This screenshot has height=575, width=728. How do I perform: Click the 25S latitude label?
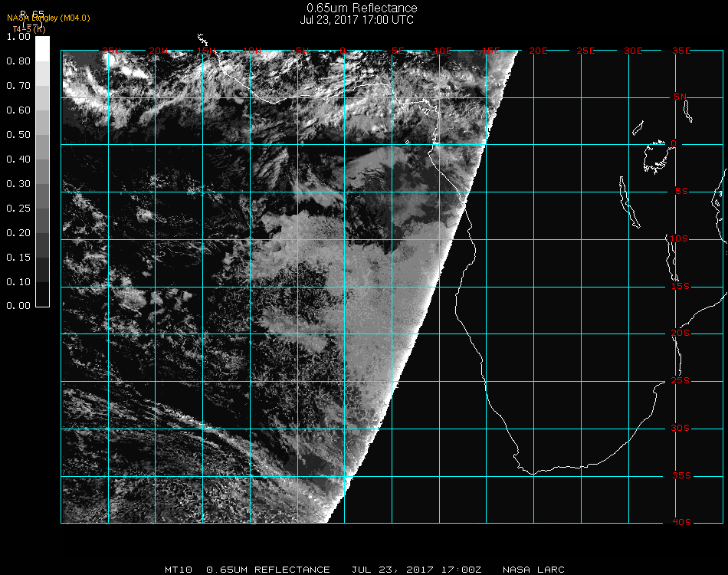click(680, 381)
